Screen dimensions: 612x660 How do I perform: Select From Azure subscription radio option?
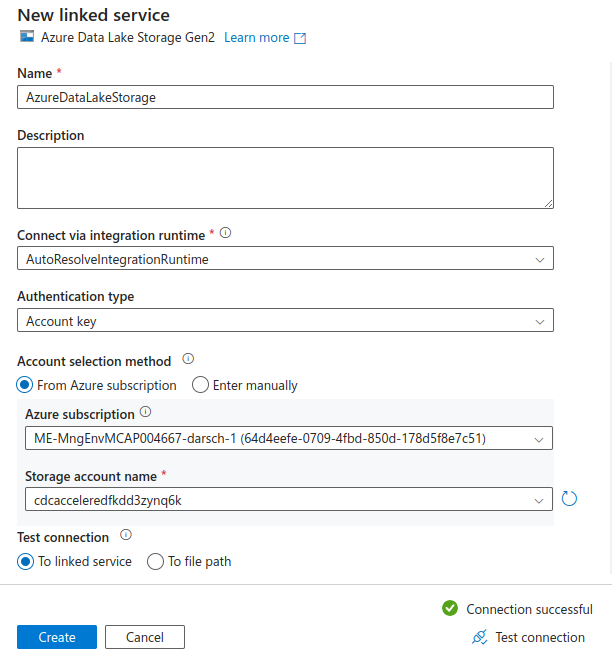tap(25, 385)
